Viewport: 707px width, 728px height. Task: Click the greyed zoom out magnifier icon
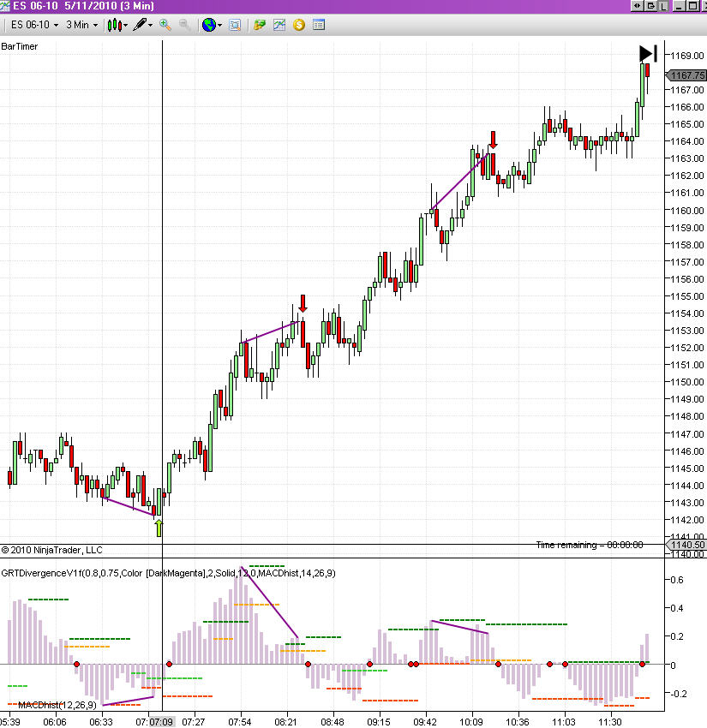pos(184,25)
